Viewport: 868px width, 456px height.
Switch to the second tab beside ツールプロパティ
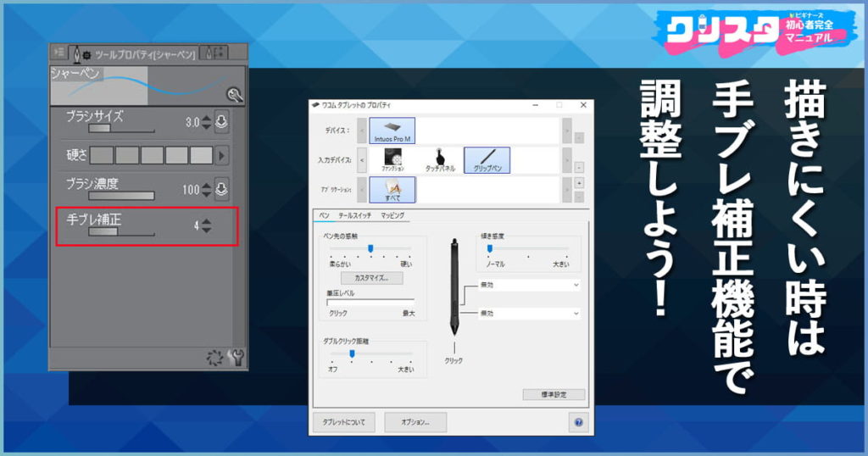tap(214, 53)
